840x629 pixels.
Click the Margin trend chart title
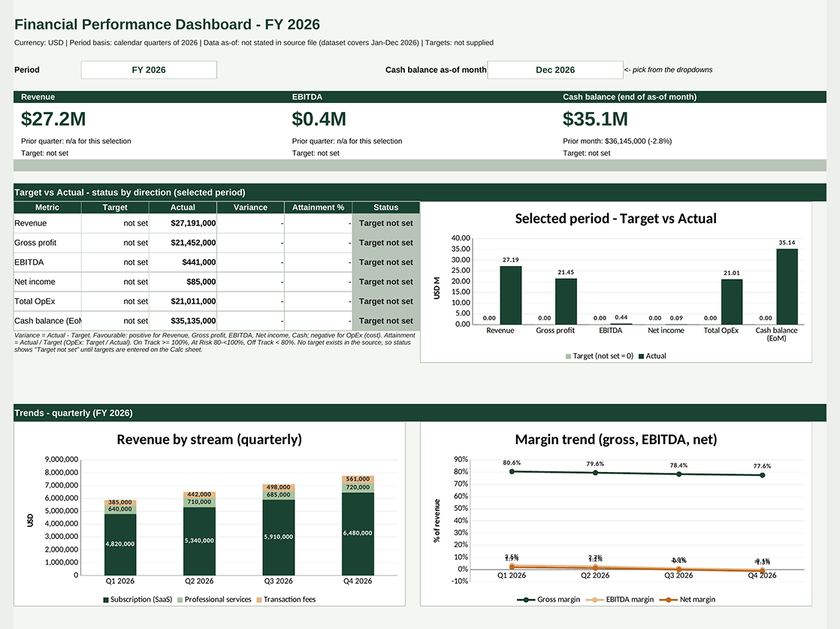[x=616, y=440]
